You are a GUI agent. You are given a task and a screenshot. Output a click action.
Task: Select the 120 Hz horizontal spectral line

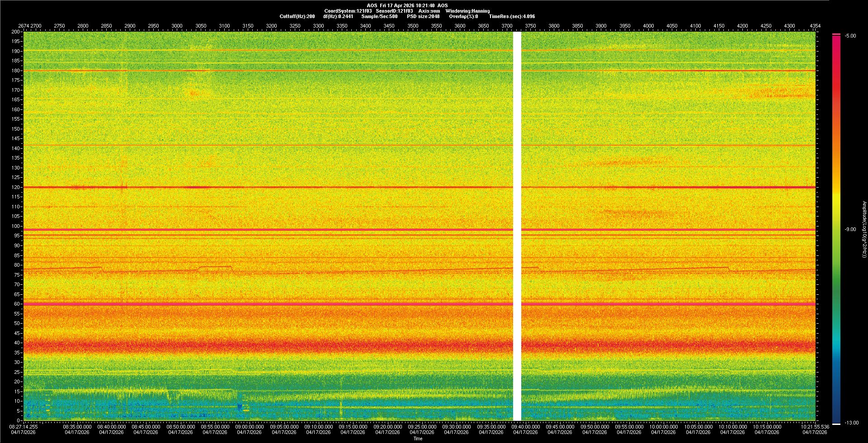(x=271, y=187)
